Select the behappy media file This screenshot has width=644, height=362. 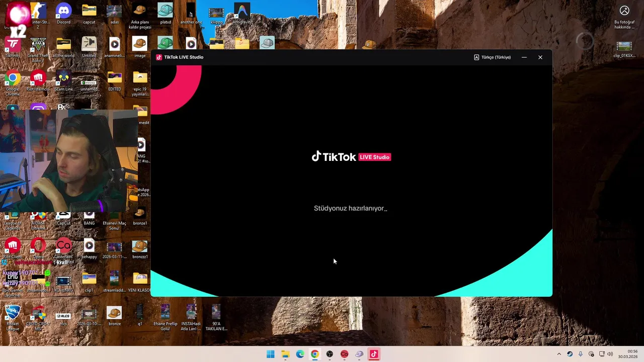[89, 249]
